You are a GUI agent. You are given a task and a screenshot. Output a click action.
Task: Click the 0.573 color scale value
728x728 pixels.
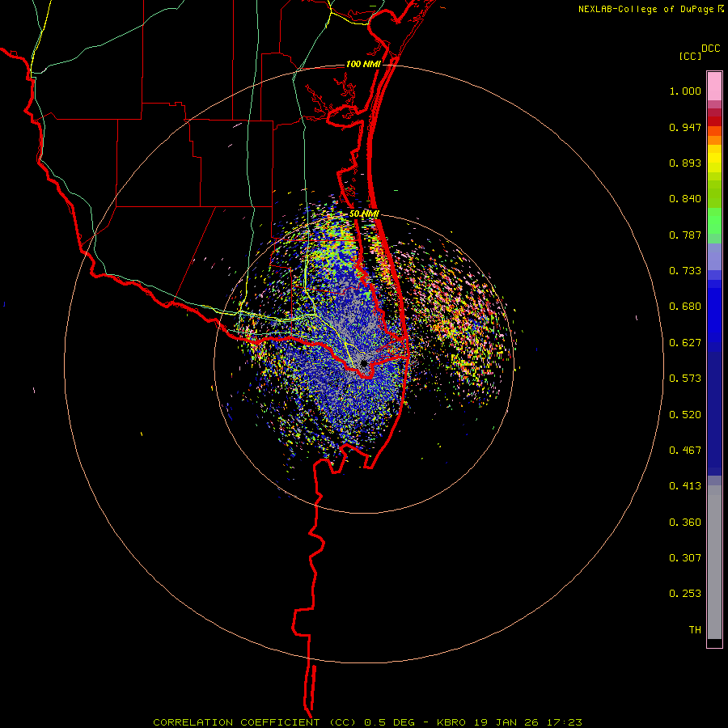(685, 379)
